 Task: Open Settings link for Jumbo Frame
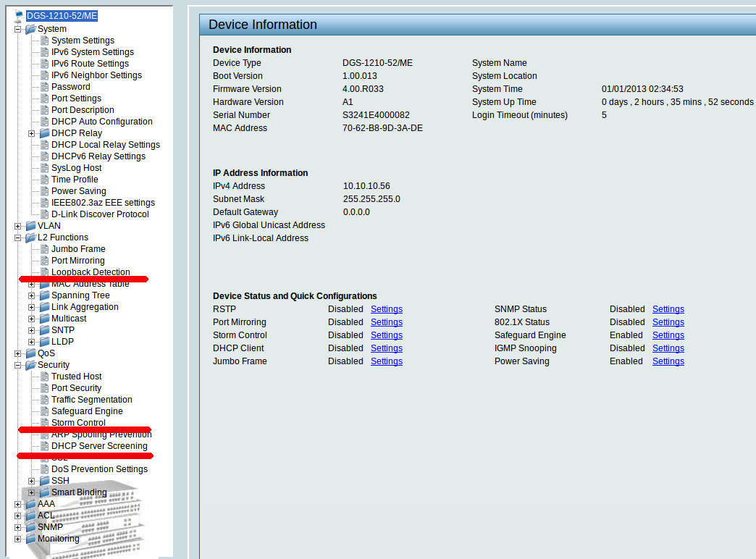coord(387,361)
